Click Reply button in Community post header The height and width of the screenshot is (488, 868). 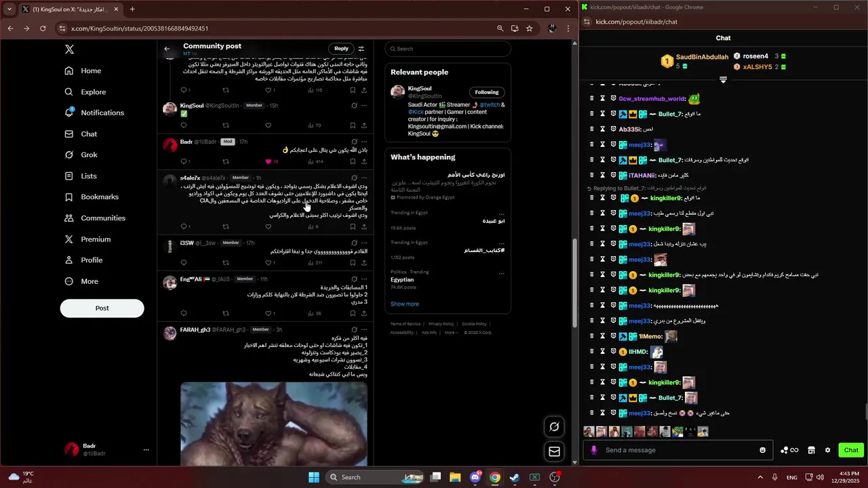341,48
